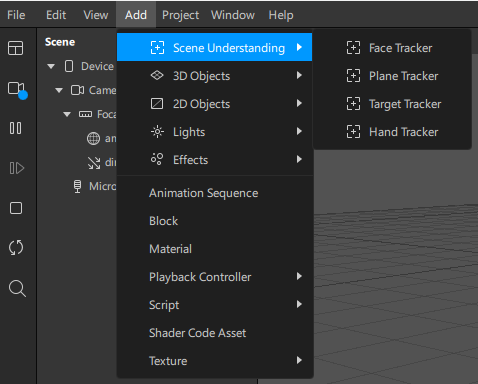Click the Target Tracker icon

point(353,104)
